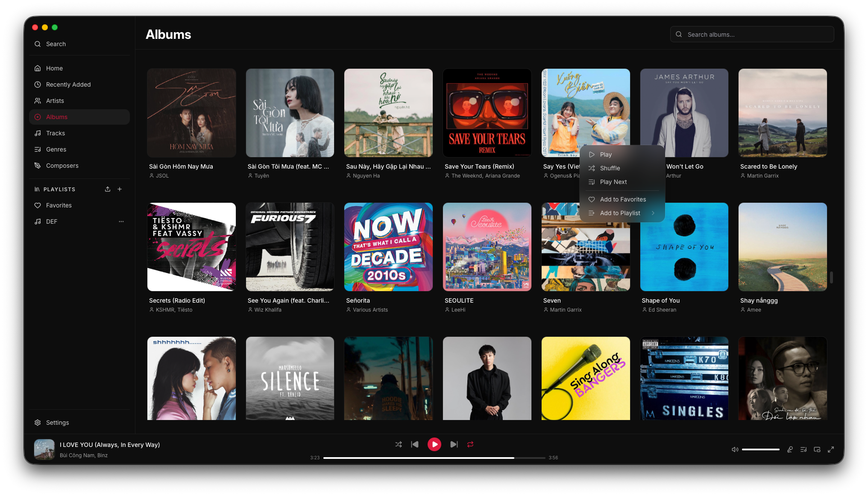Open the Favorites playlist

[x=79, y=205]
